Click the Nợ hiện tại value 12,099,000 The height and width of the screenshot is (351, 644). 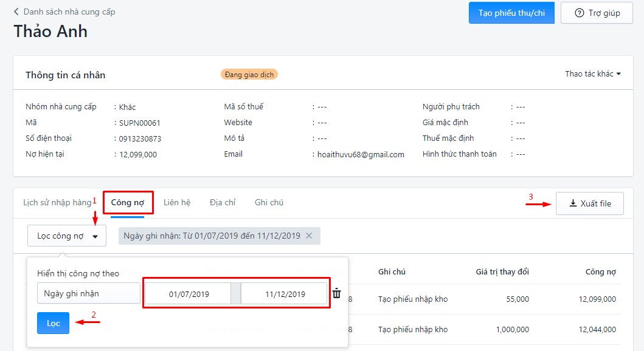point(138,155)
